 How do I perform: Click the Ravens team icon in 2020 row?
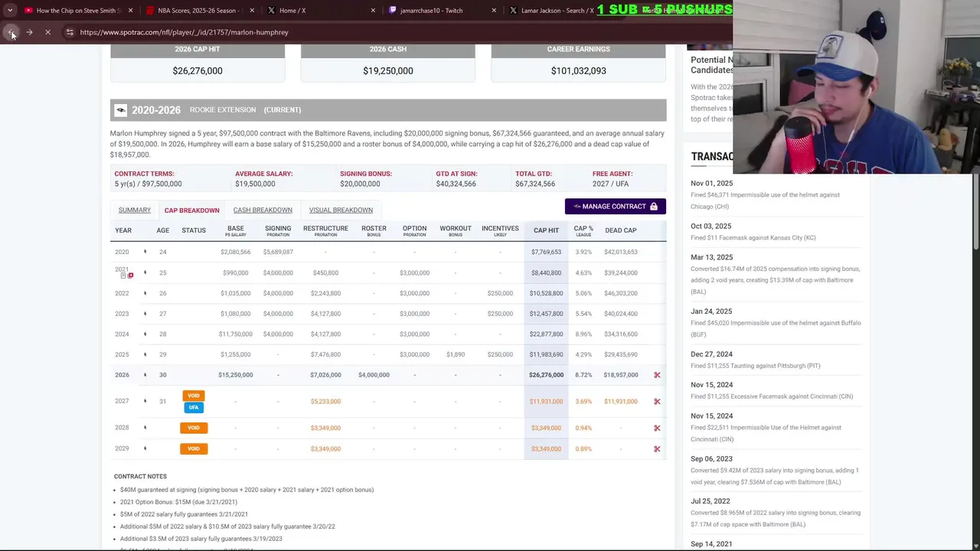[145, 252]
